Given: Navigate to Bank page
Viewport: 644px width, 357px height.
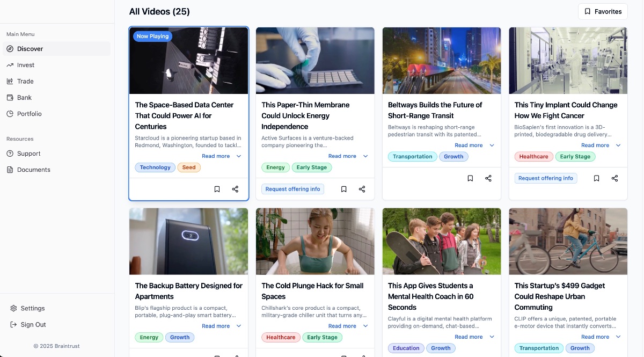Looking at the screenshot, I should point(24,98).
